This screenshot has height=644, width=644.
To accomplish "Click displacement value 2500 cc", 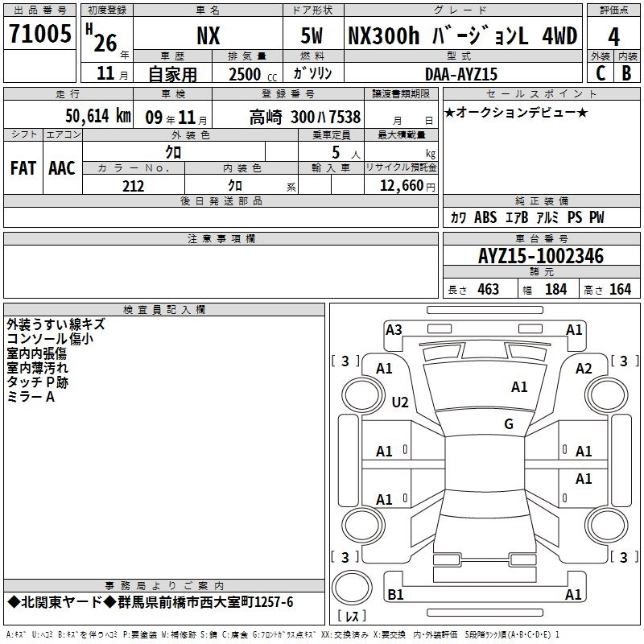I will (x=253, y=75).
